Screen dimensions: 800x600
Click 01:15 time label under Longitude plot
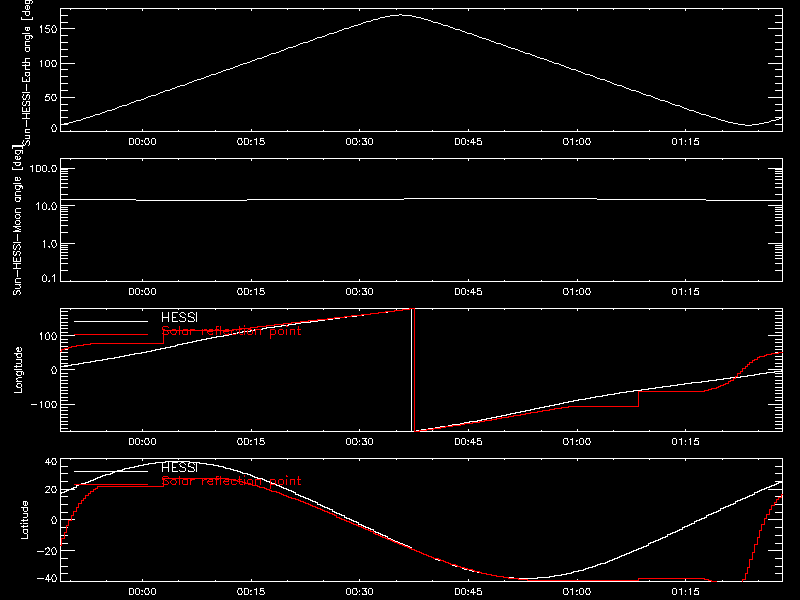686,442
